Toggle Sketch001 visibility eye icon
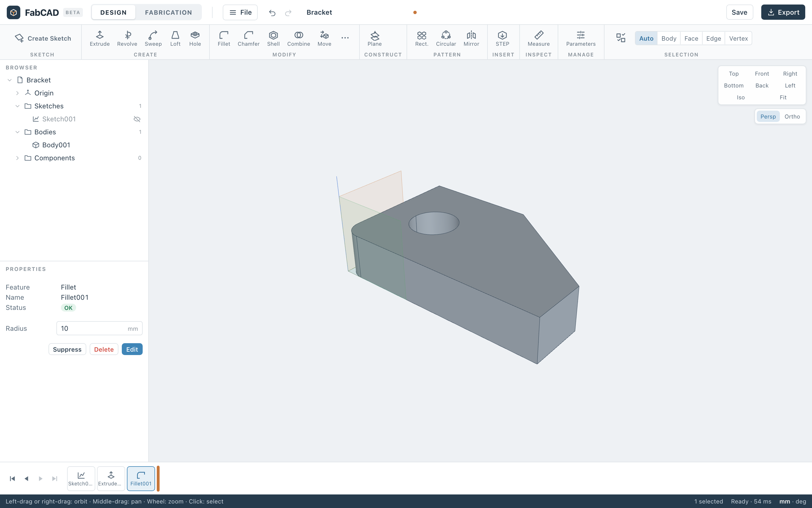The height and width of the screenshot is (508, 812). pyautogui.click(x=137, y=119)
